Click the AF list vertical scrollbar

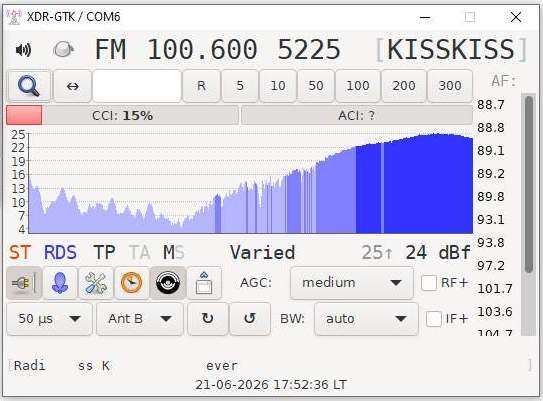pyautogui.click(x=528, y=214)
